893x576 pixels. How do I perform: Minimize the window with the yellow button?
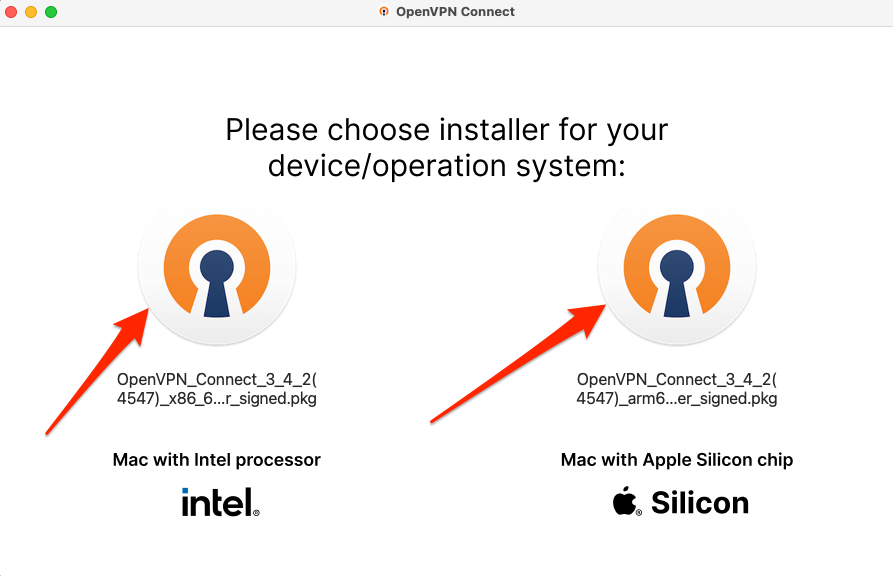[x=31, y=12]
